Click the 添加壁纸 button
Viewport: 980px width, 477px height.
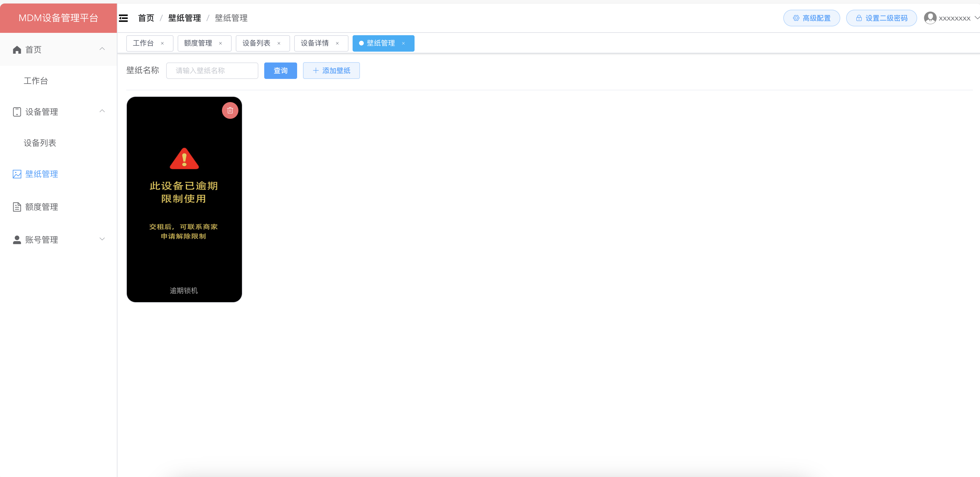click(x=331, y=71)
